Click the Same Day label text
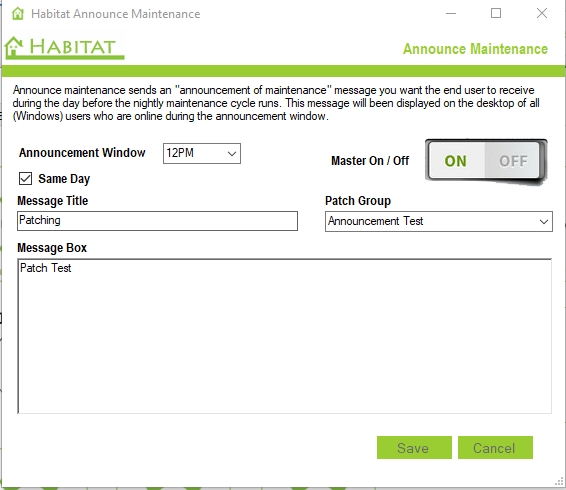The width and height of the screenshot is (566, 490). pyautogui.click(x=64, y=179)
